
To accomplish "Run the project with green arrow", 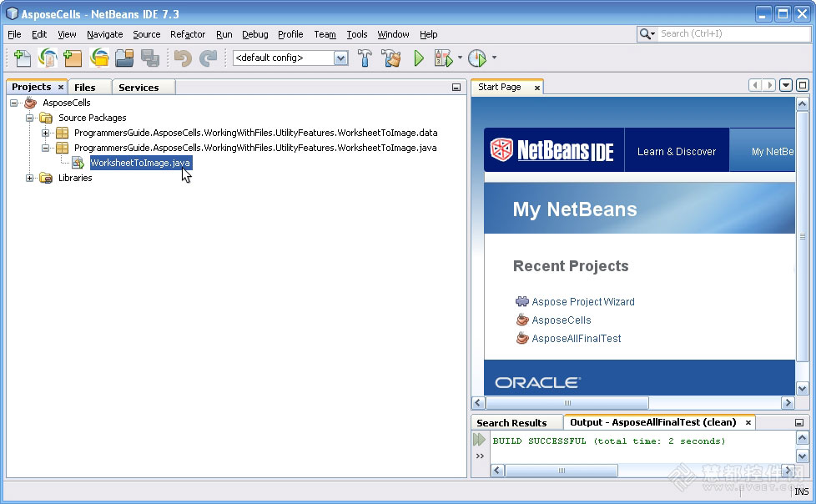I will 419,58.
